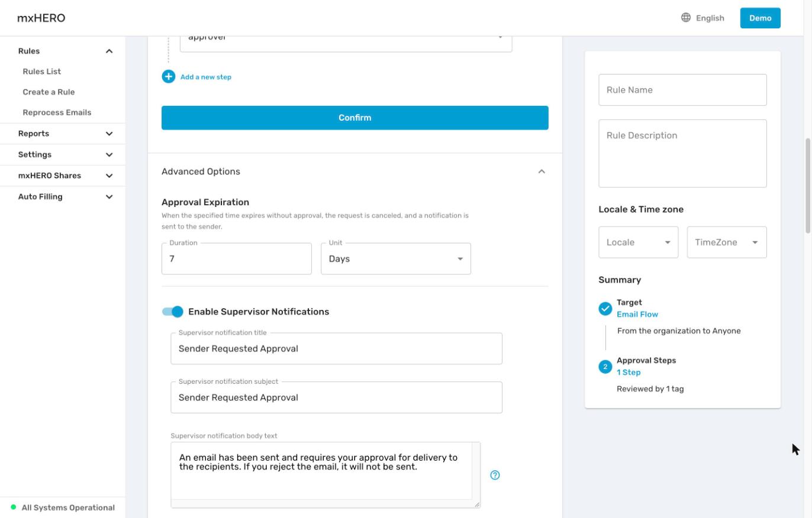Click the 1 Step link in Summary
The image size is (812, 518).
click(x=629, y=373)
